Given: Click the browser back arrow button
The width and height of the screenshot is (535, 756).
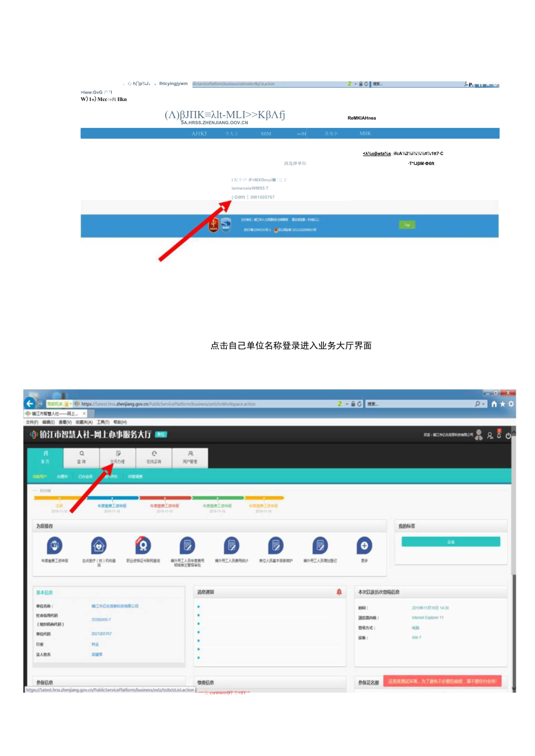Looking at the screenshot, I should pos(31,403).
